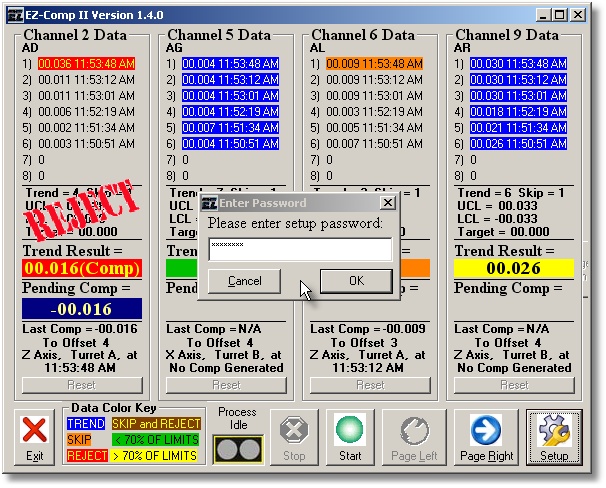Select Channel 2 reading 00.006 11:52:19 AM
The height and width of the screenshot is (488, 606).
click(x=87, y=112)
